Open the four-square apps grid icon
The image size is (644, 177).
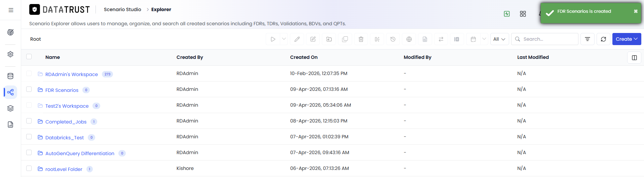(x=523, y=14)
